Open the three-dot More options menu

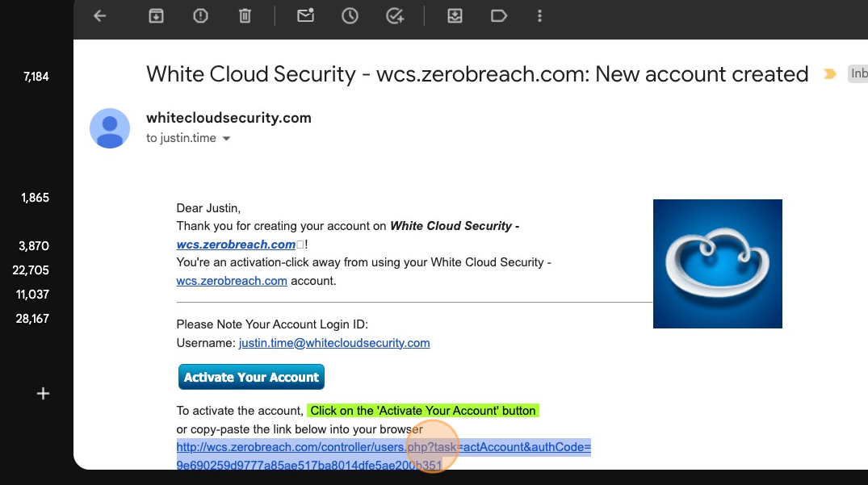pos(540,16)
